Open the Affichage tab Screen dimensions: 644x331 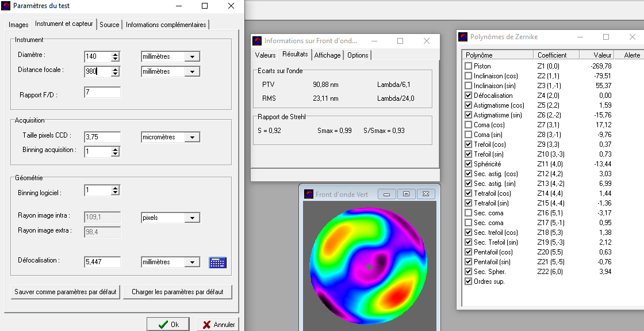point(327,55)
